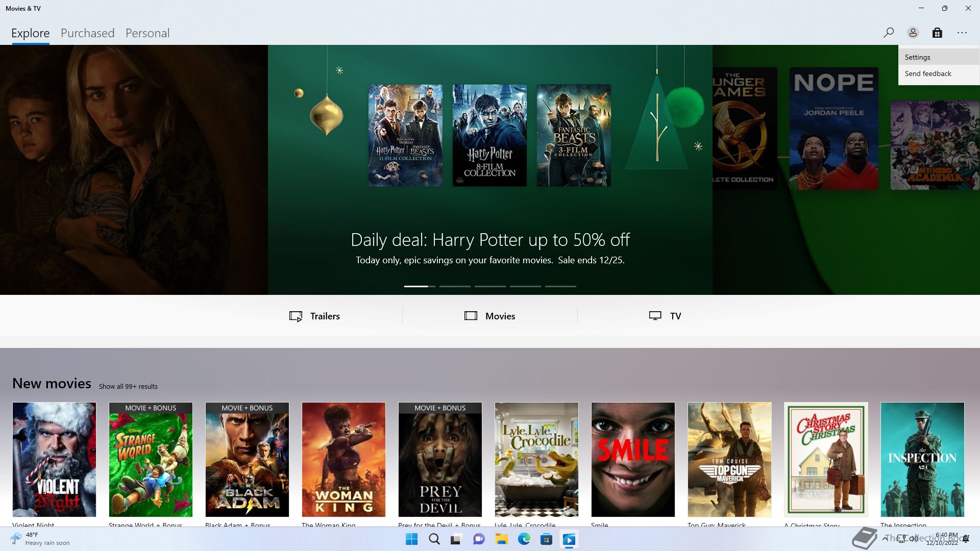
Task: Switch to the Purchased tab
Action: pos(87,33)
